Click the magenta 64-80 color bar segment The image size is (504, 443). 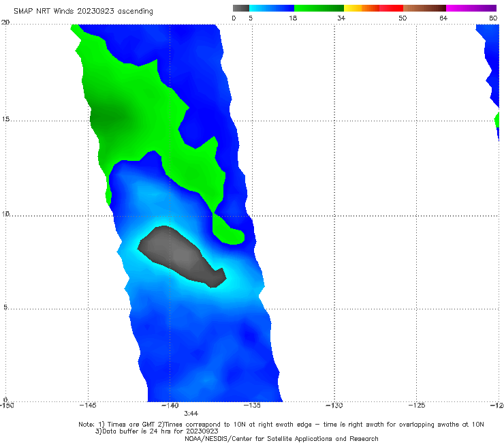471,8
